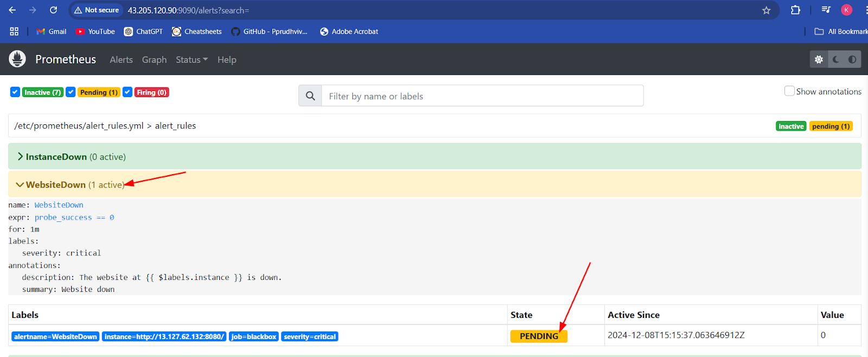Screen dimensions: 868x357
Task: Click the Prometheus flame logo
Action: (x=17, y=59)
